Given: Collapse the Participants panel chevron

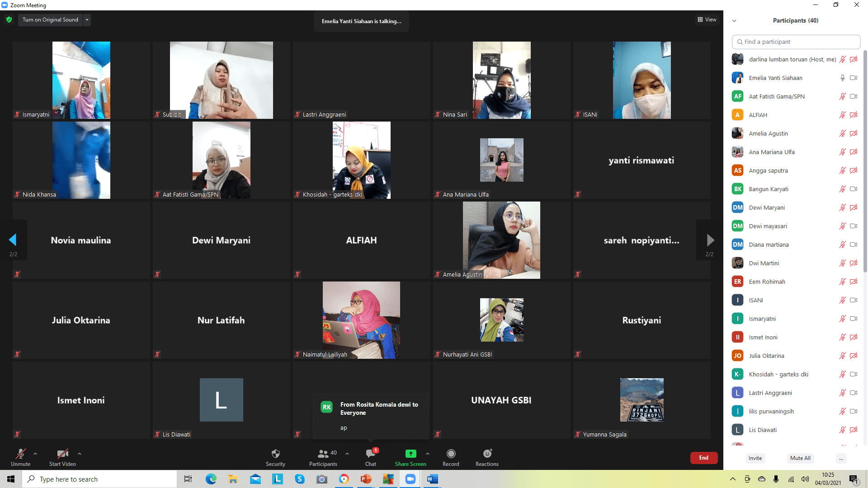Looking at the screenshot, I should pyautogui.click(x=734, y=21).
